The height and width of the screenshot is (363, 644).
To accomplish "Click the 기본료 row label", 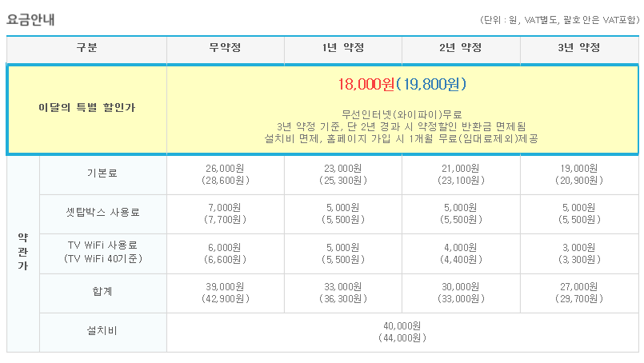I will coord(102,174).
